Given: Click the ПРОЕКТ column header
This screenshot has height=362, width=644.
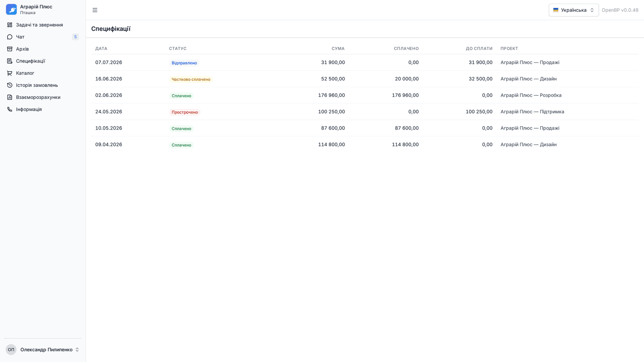Looking at the screenshot, I should point(509,49).
